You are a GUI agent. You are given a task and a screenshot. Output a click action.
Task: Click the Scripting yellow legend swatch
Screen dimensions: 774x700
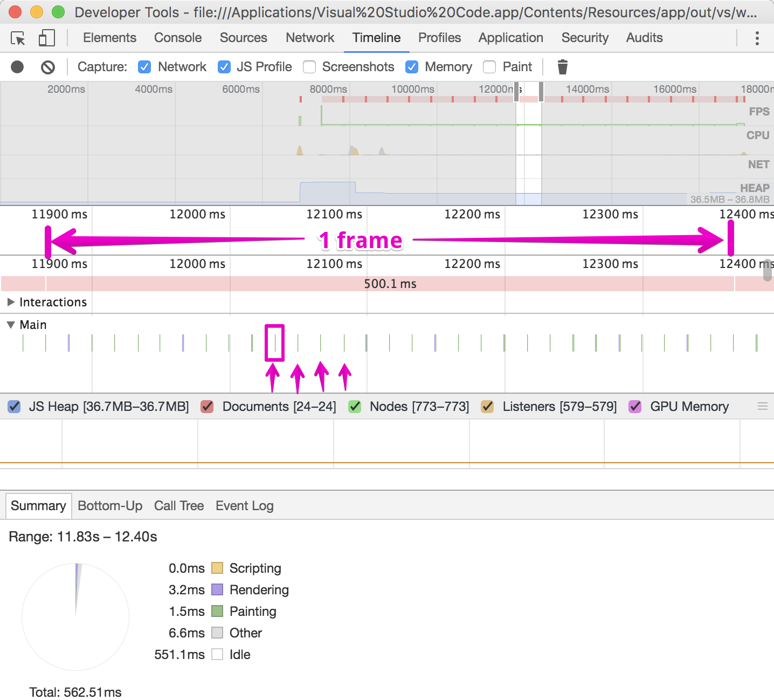pos(217,568)
